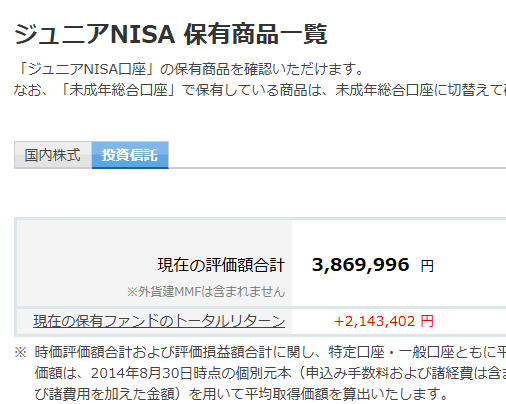Click the ※ footnote marker below the table

(x=20, y=352)
